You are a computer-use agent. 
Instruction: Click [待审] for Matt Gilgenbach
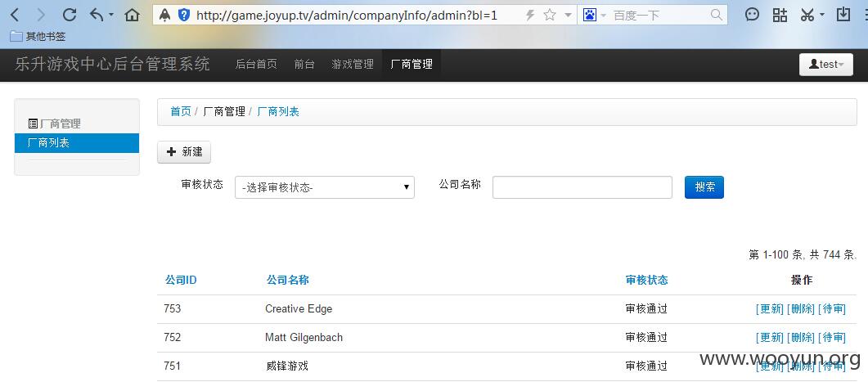coord(832,337)
